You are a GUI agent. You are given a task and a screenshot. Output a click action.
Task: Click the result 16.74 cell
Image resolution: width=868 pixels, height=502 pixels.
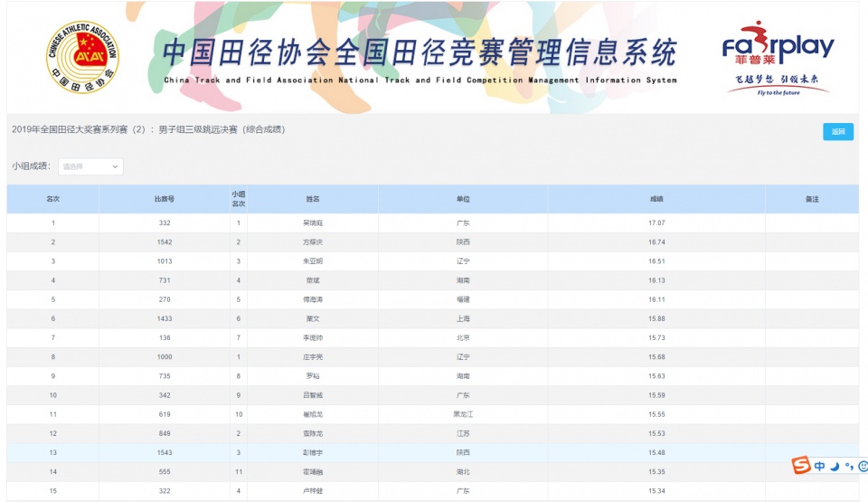(656, 242)
